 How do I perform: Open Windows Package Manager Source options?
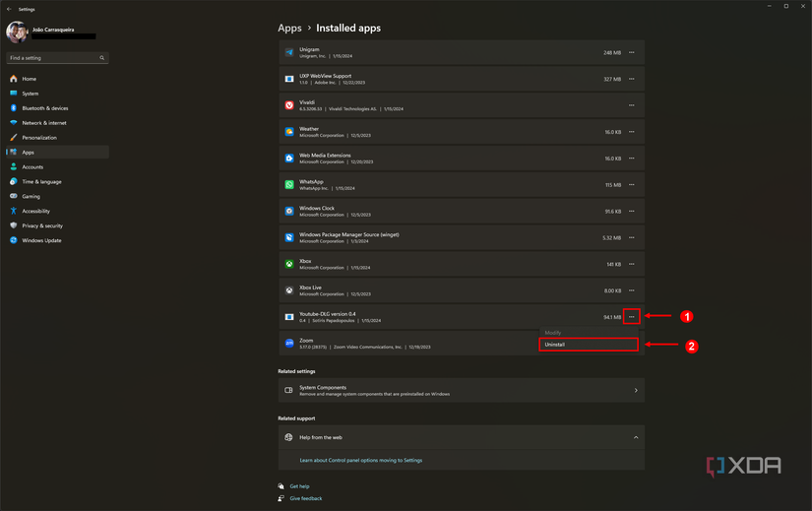click(631, 237)
